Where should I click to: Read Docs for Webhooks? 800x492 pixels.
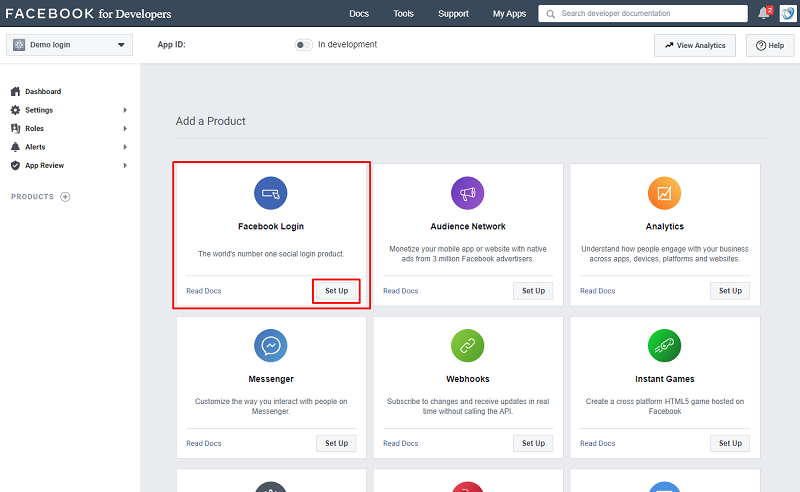401,444
